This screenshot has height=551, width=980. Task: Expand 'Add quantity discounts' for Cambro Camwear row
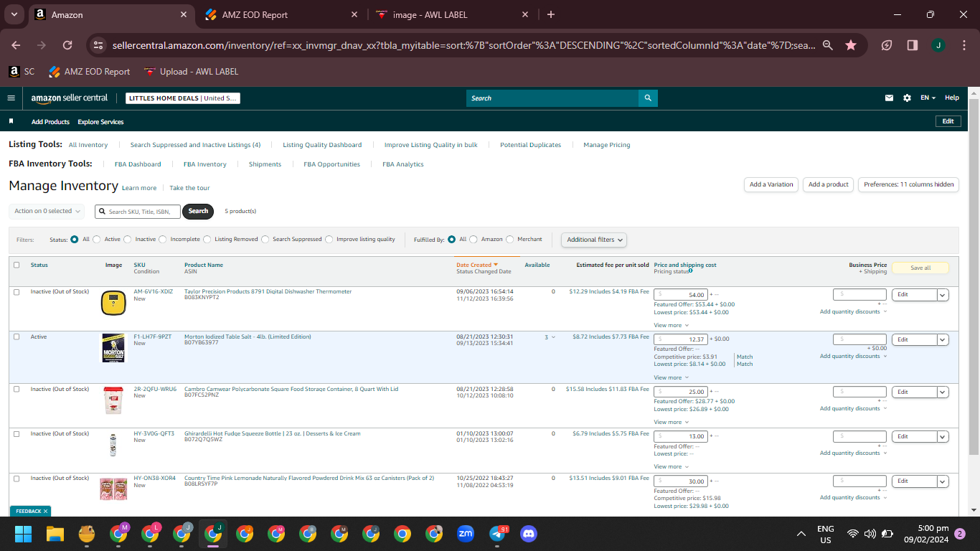coord(854,408)
